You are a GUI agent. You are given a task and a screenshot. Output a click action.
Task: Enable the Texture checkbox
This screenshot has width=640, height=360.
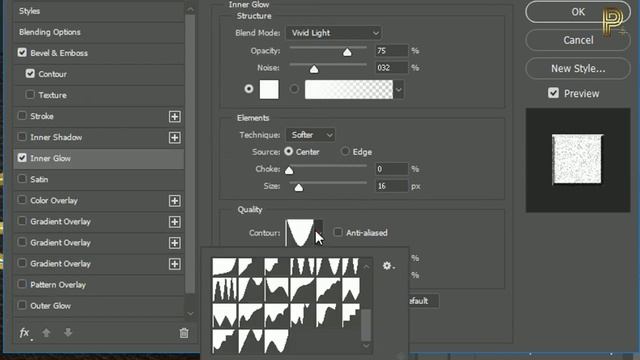click(30, 95)
